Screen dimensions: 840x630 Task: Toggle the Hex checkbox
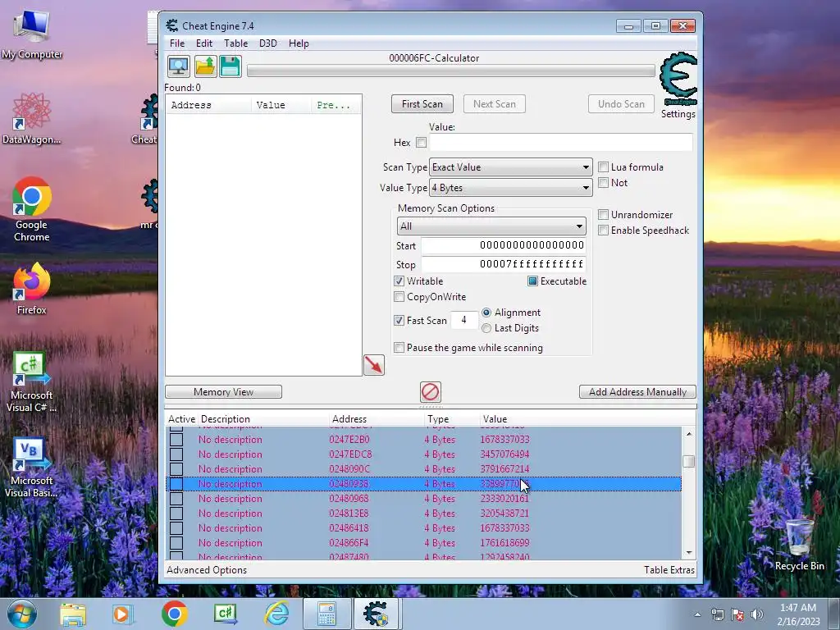coord(421,143)
